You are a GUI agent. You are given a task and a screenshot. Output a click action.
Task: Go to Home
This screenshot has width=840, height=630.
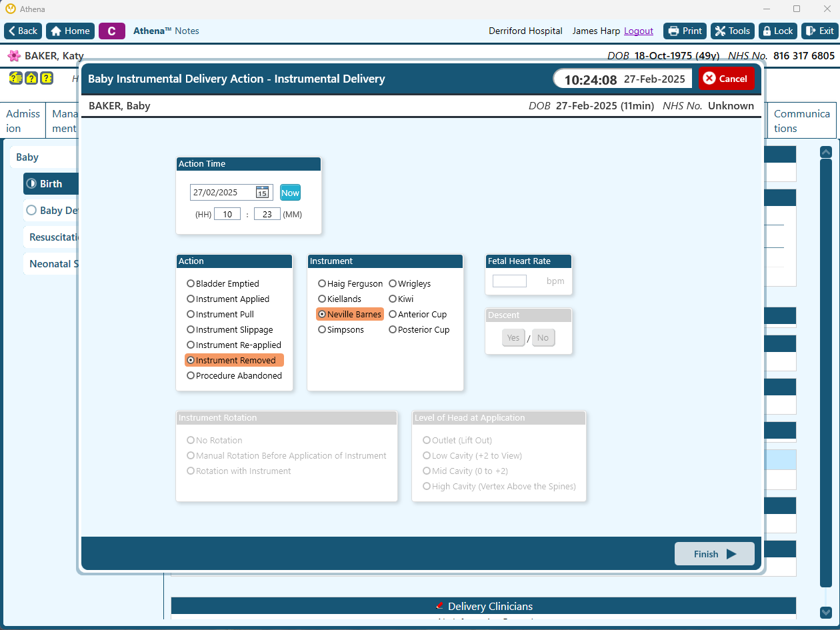70,31
